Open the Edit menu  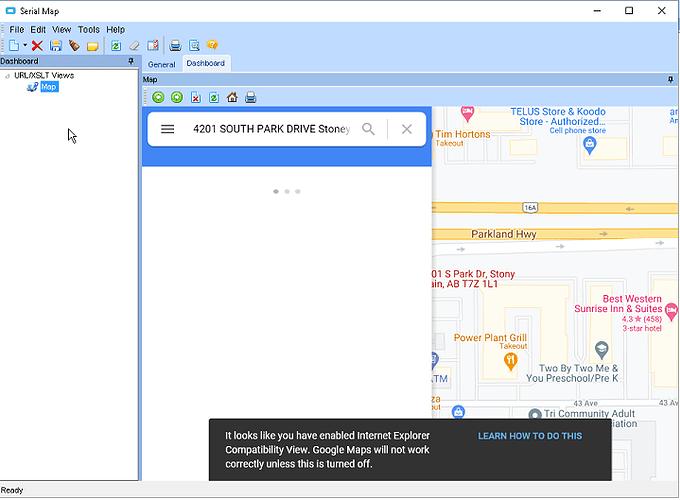point(38,29)
